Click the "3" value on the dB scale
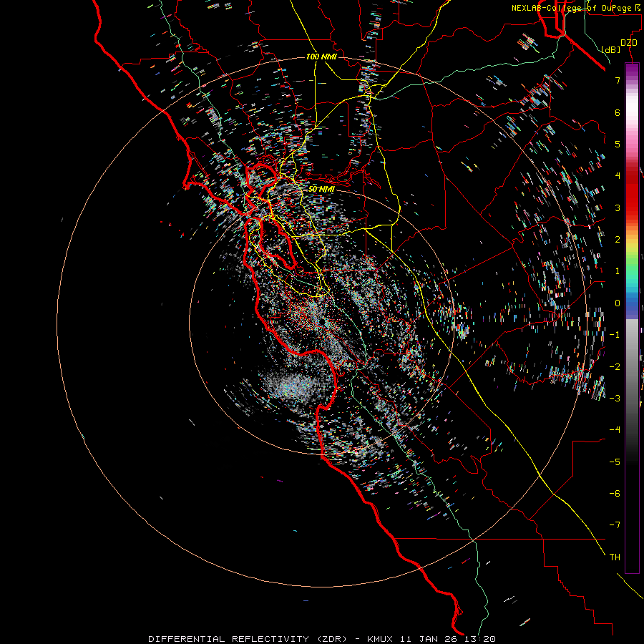The height and width of the screenshot is (644, 644). point(618,208)
